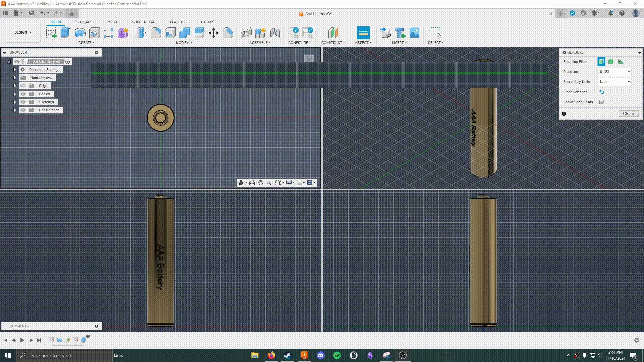Select the Move/Copy tool
Screen dimensions: 644x362
(x=213, y=33)
